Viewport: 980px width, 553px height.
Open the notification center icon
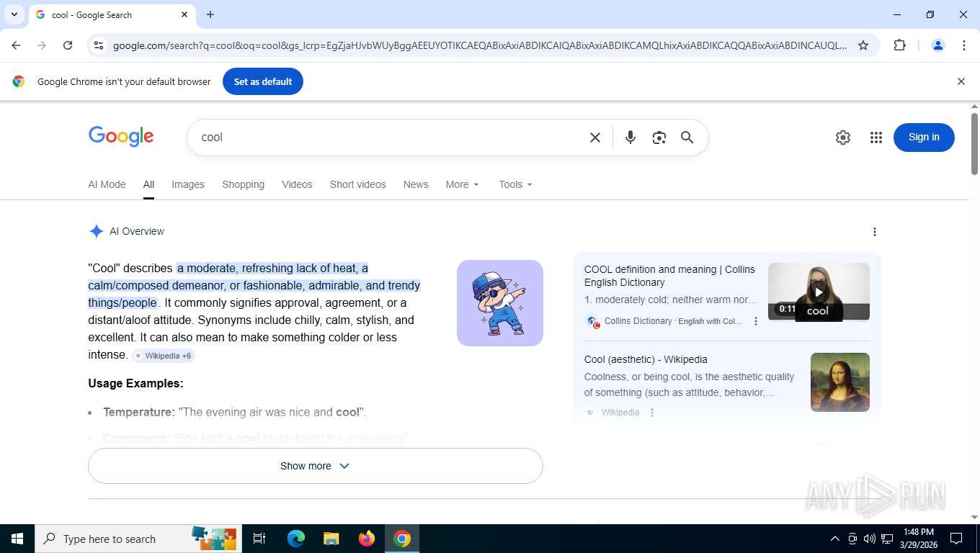pyautogui.click(x=956, y=539)
